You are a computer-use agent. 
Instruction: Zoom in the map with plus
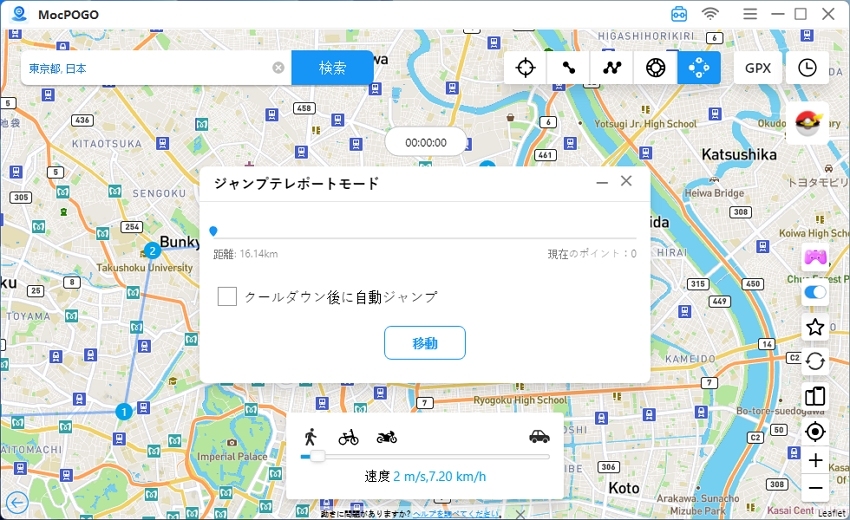tap(815, 460)
